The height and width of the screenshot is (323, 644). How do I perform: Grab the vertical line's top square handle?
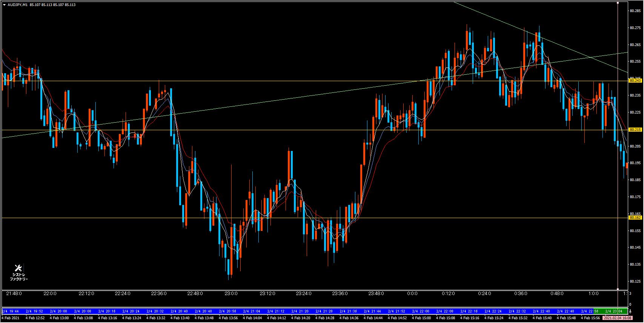pyautogui.click(x=618, y=3)
